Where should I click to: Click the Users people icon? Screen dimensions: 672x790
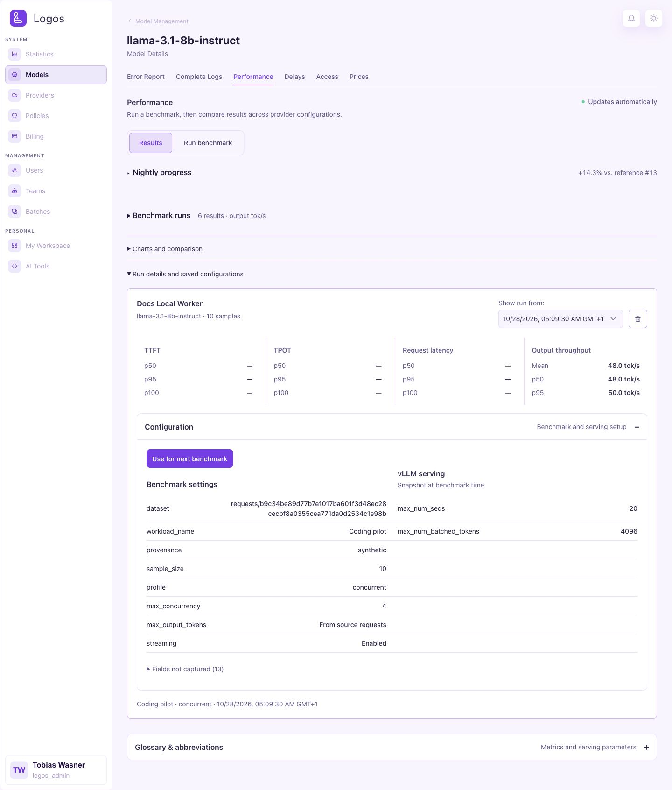tap(14, 170)
